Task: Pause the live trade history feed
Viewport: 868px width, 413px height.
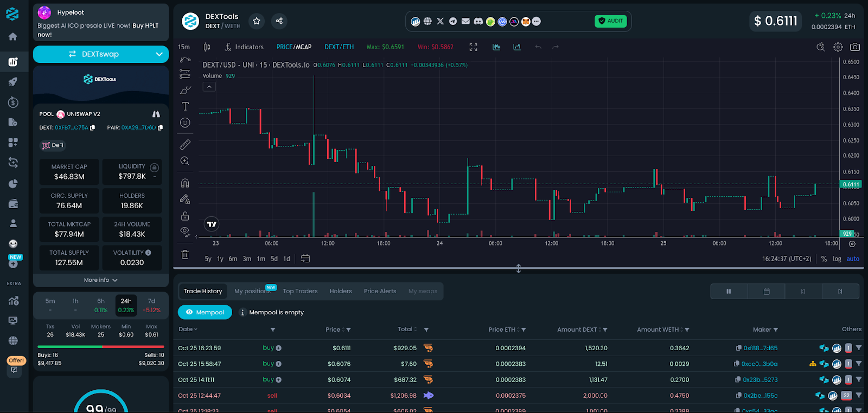Action: pyautogui.click(x=729, y=292)
